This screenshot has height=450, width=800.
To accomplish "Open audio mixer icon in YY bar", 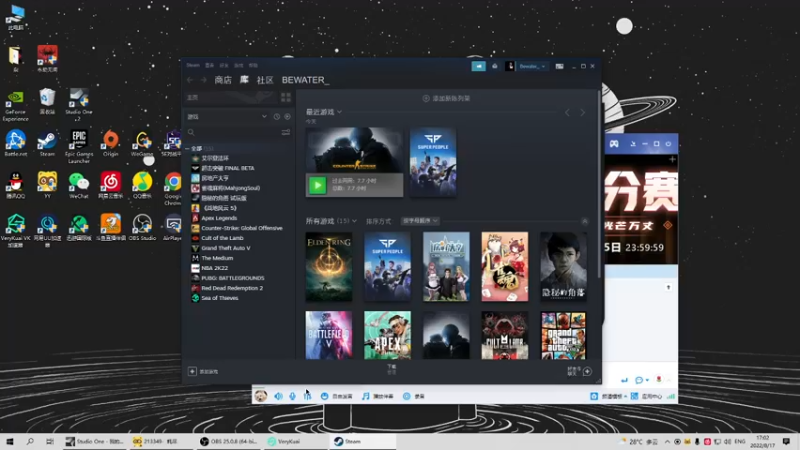I will click(307, 396).
